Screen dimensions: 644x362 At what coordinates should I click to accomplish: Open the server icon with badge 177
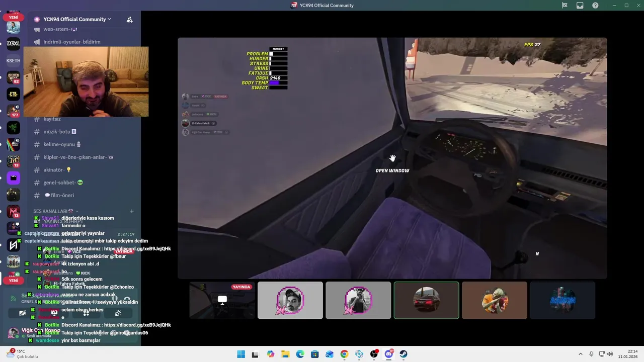(x=14, y=111)
